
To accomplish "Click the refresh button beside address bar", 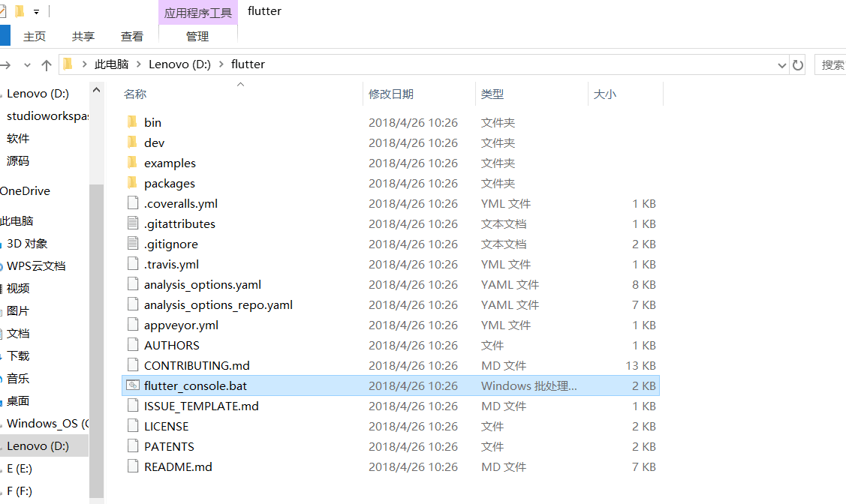I will point(797,65).
